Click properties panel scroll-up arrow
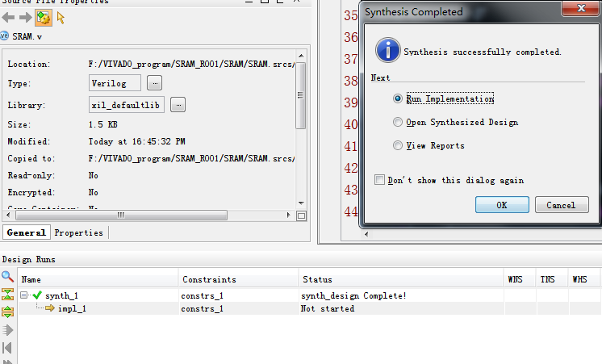The image size is (602, 364). (301, 56)
